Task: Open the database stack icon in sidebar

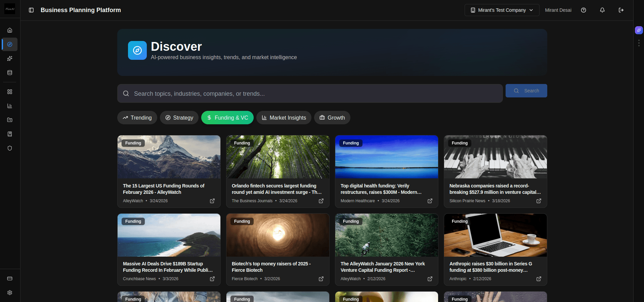Action: pyautogui.click(x=10, y=73)
